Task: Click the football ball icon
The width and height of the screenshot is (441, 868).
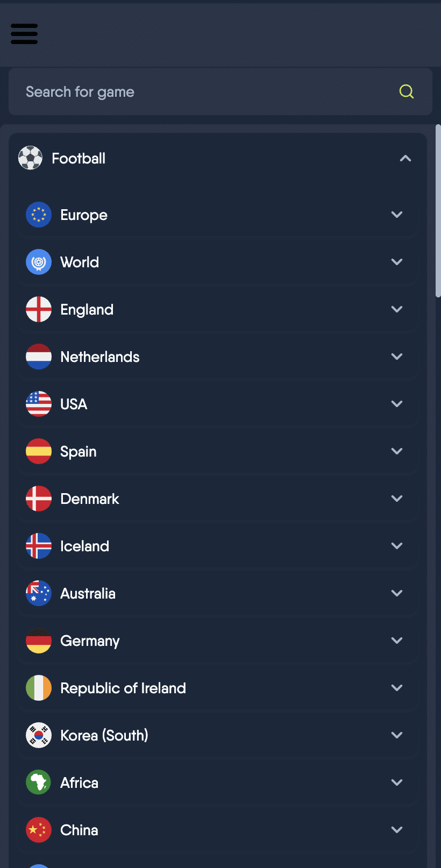Action: [30, 158]
